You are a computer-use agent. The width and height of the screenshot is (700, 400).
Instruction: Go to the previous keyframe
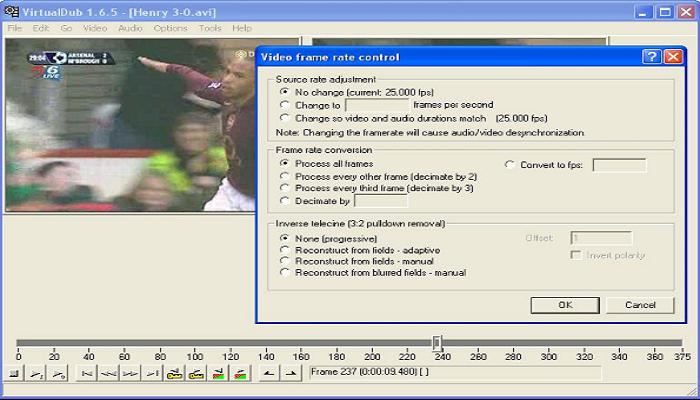174,373
